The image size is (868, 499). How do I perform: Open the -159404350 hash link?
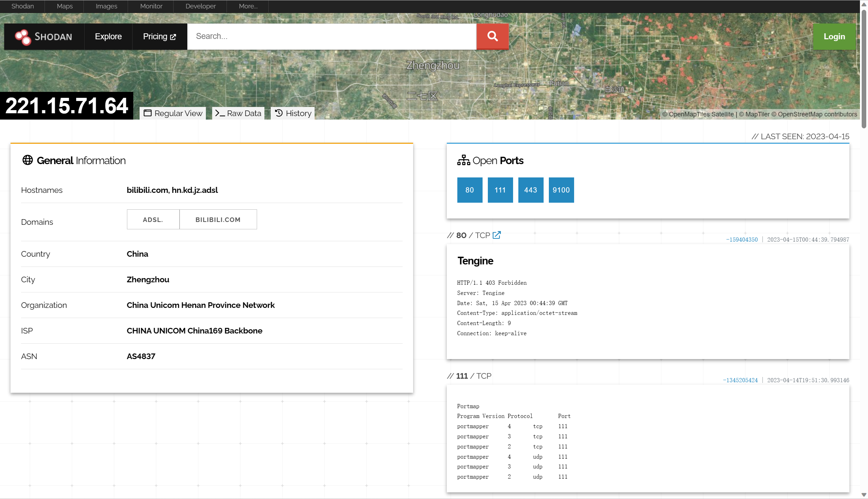tap(742, 240)
